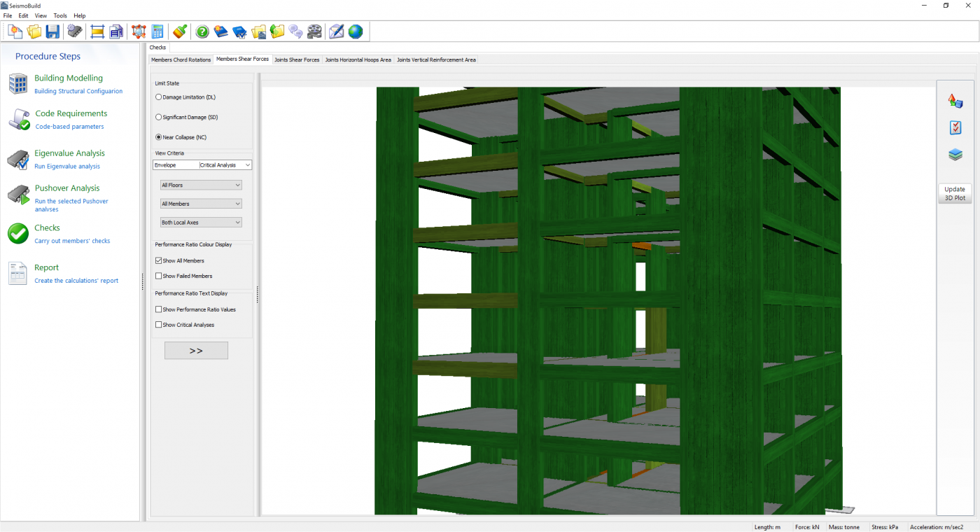This screenshot has height=532, width=980.
Task: Click Run the selected Pushover analyses link
Action: [71, 205]
